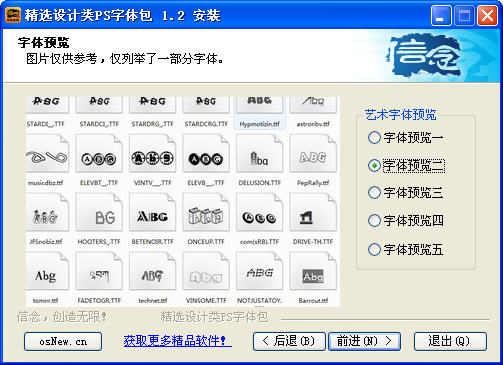The height and width of the screenshot is (365, 503).
Task: Select the ELEVBT_.TTF font file icon
Action: (99, 153)
